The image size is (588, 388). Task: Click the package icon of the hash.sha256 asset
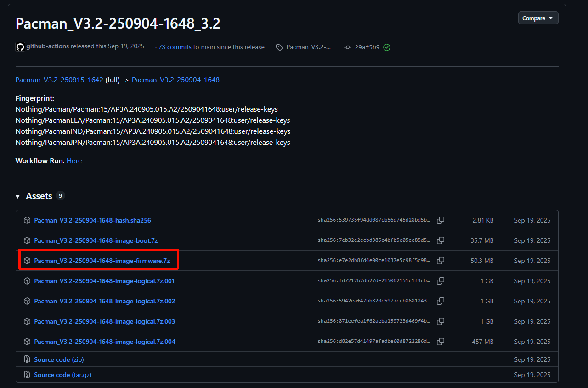tap(27, 220)
